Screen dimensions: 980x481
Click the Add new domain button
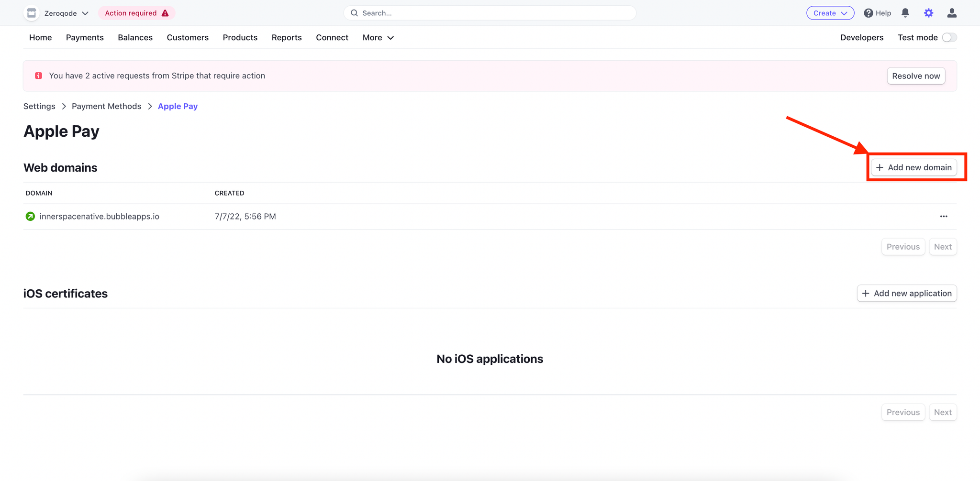coord(914,167)
